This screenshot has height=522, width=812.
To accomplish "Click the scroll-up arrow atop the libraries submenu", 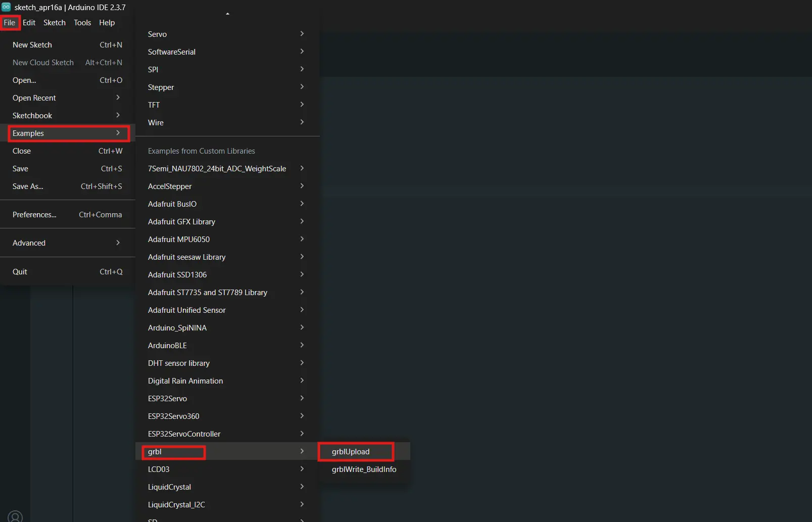I will click(x=227, y=13).
